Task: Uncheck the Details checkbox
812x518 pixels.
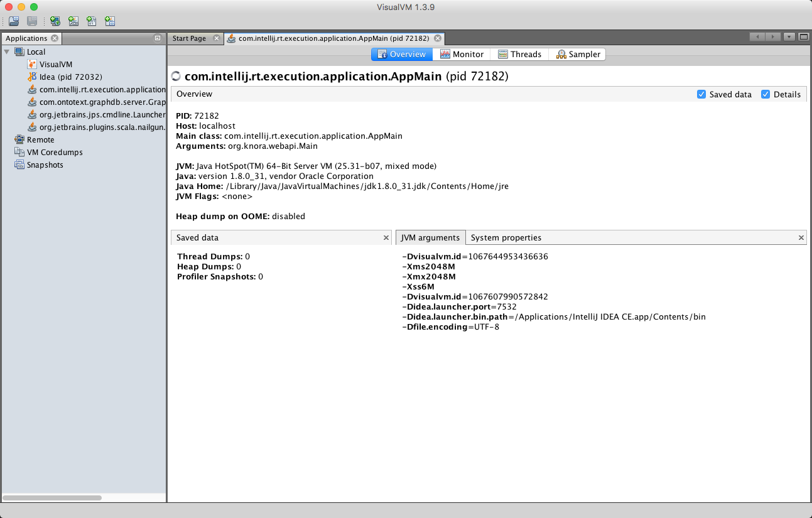Action: pyautogui.click(x=766, y=94)
